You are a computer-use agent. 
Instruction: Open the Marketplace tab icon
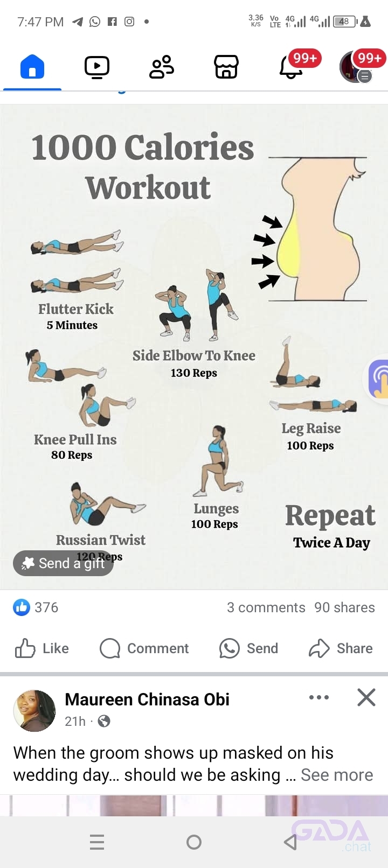(x=226, y=67)
